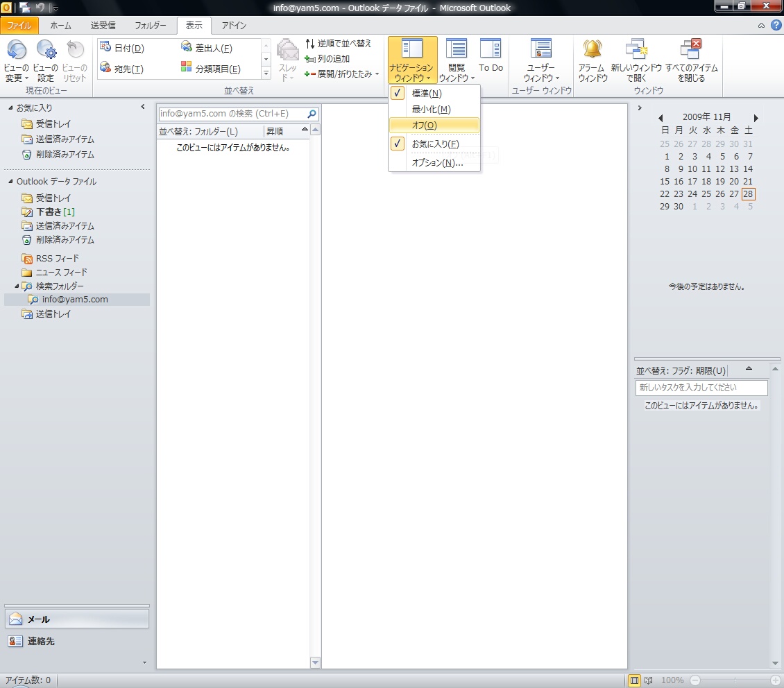Select 標準(N) in navigation menu
The image size is (784, 688).
click(x=434, y=94)
